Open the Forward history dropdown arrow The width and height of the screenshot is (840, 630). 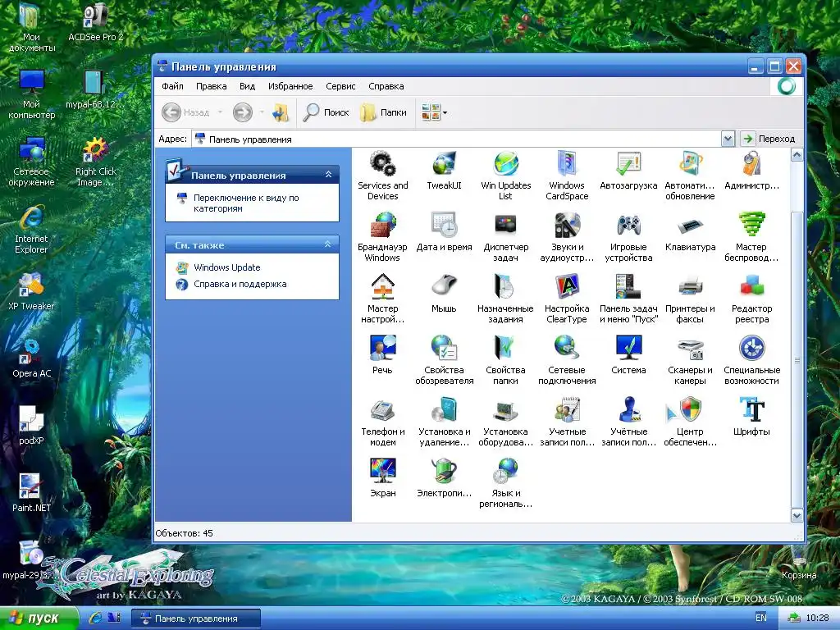(262, 112)
